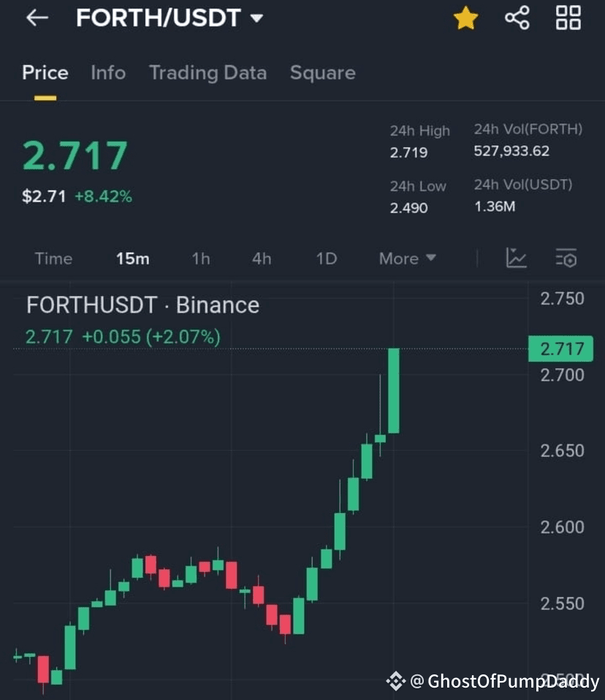This screenshot has width=605, height=700.
Task: Select the 15m chart interval
Action: click(132, 259)
